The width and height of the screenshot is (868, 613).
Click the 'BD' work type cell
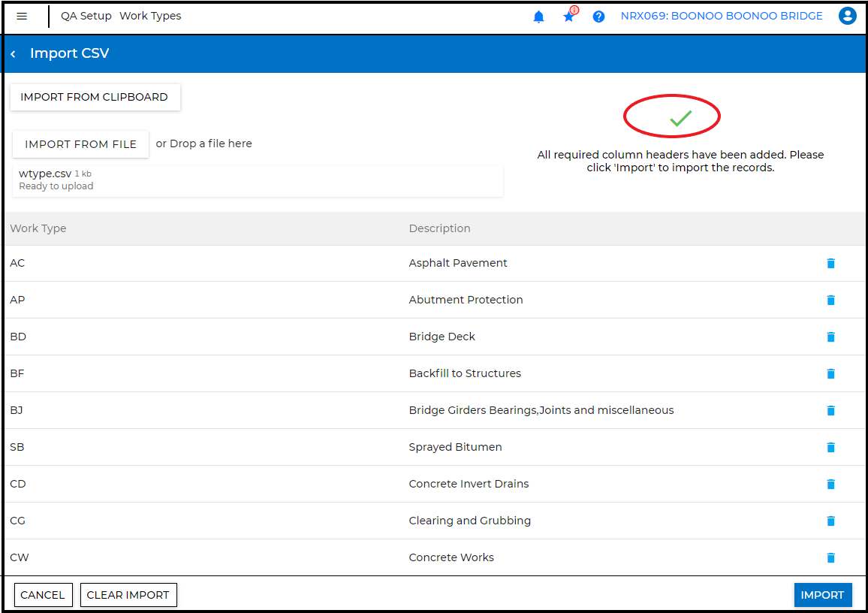[x=18, y=337]
